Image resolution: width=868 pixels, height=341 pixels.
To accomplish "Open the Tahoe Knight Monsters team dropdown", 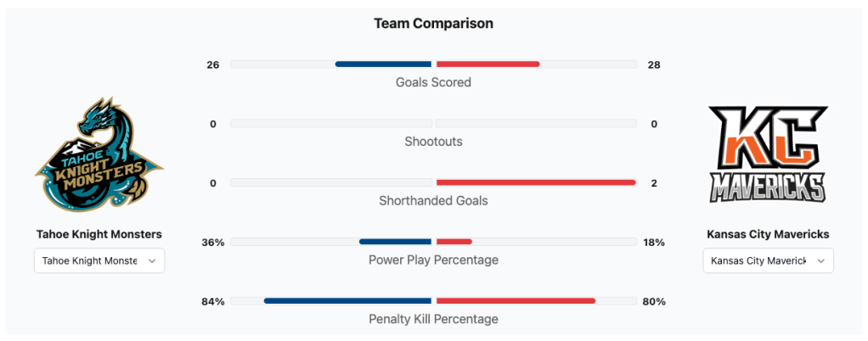I will pyautogui.click(x=99, y=261).
